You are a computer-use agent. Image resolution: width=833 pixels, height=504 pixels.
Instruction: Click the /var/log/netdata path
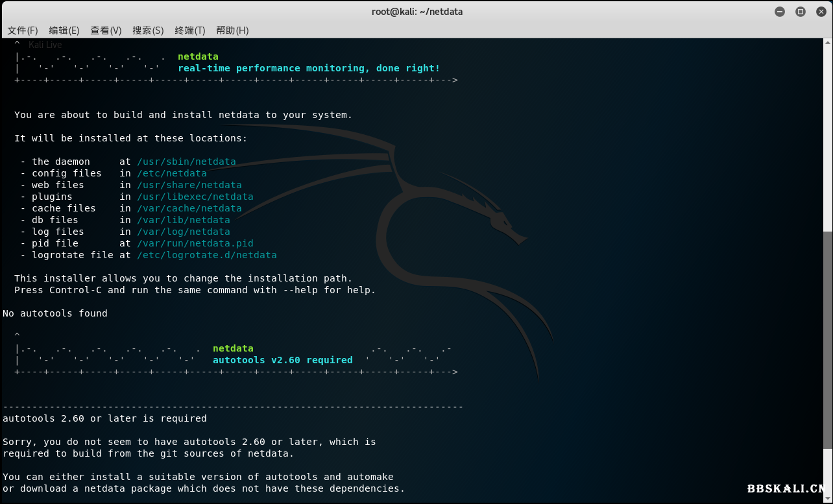pos(184,232)
